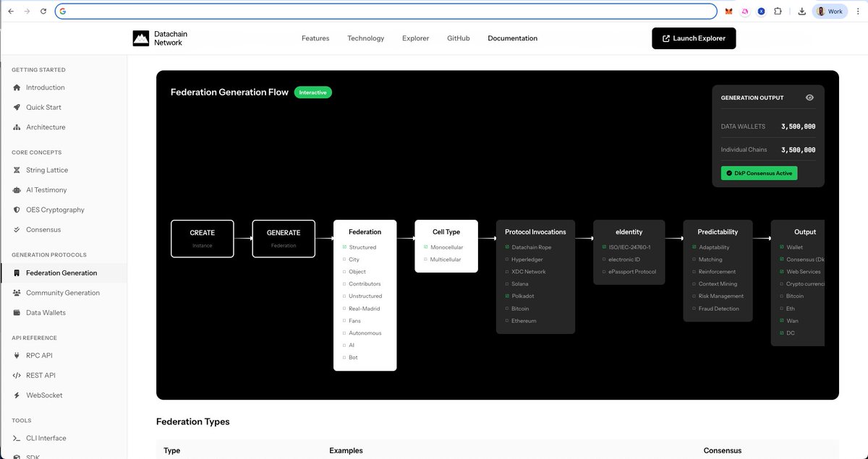Open RPC API via plug icon
The height and width of the screenshot is (459, 868).
coord(17,356)
